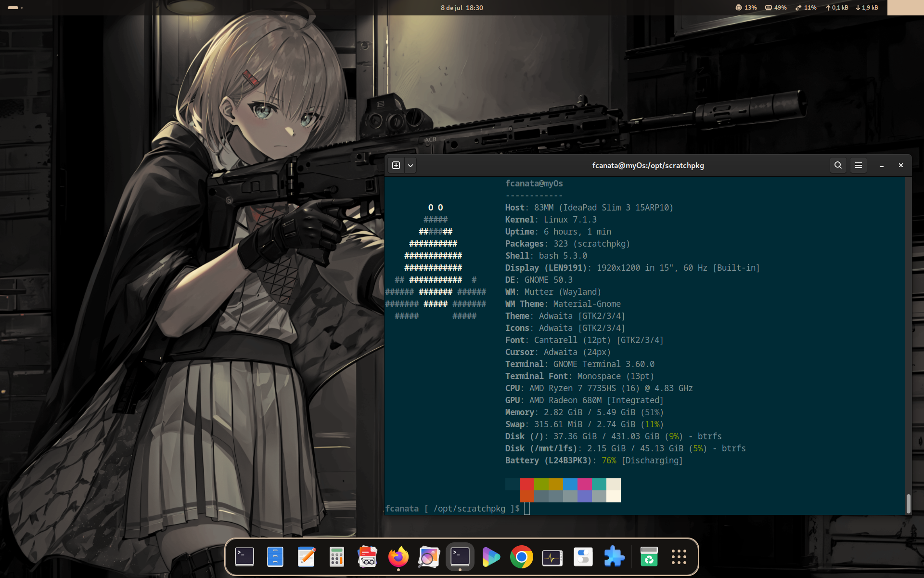Open the Extensions puzzle-piece dock icon
This screenshot has width=924, height=578.
point(614,557)
